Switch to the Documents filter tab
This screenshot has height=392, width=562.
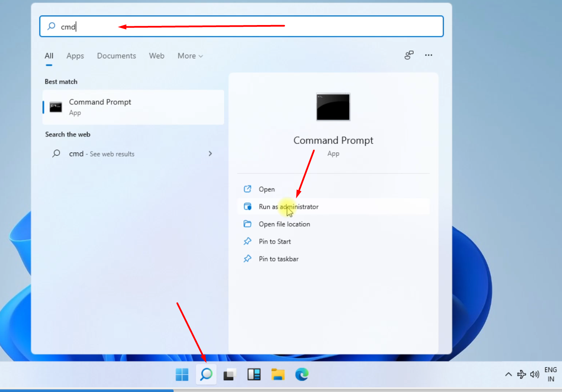[x=116, y=56]
